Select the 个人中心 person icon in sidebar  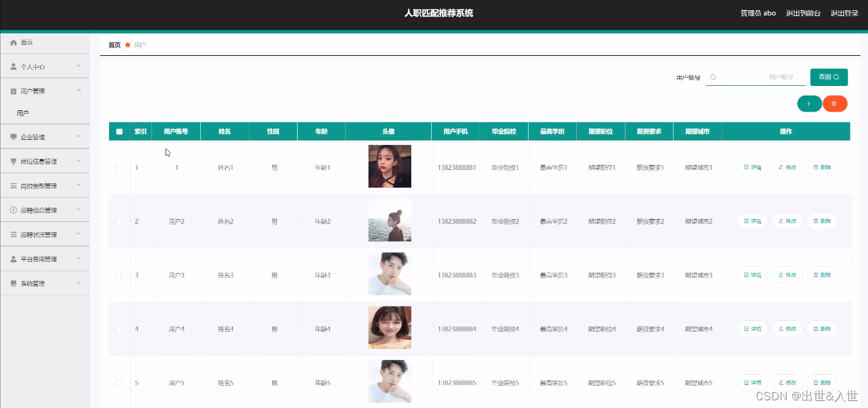point(14,66)
